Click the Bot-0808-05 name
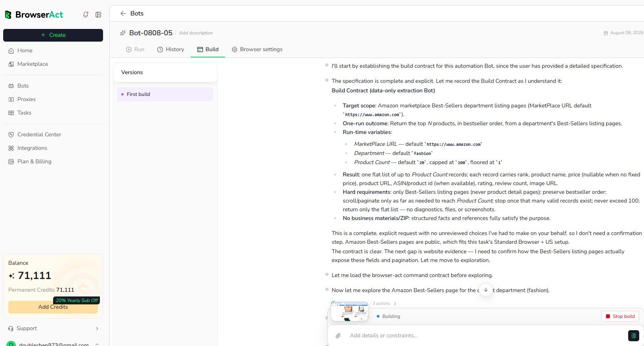 [151, 33]
